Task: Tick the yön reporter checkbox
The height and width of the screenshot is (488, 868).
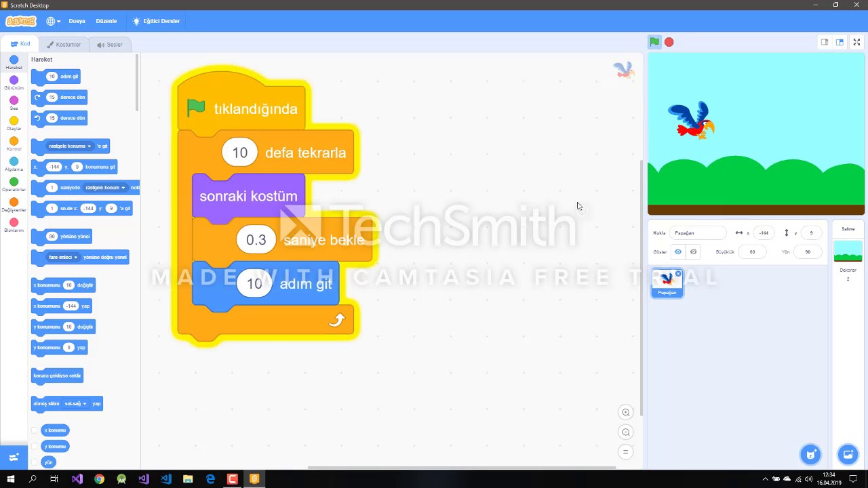Action: 35,462
